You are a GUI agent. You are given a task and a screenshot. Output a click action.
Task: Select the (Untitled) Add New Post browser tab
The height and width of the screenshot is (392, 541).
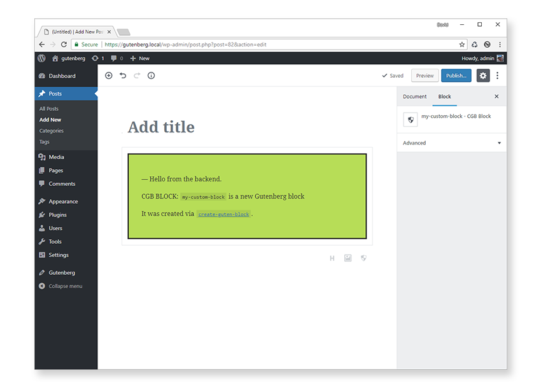pos(76,32)
